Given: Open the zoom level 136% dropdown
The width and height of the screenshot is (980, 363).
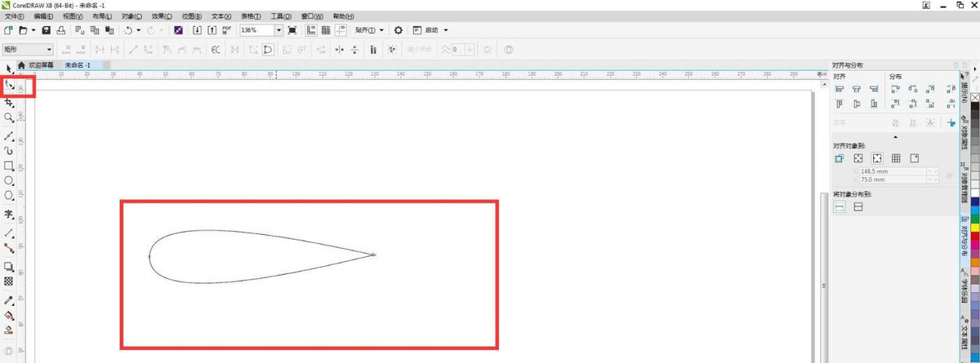Looking at the screenshot, I should coord(278,30).
